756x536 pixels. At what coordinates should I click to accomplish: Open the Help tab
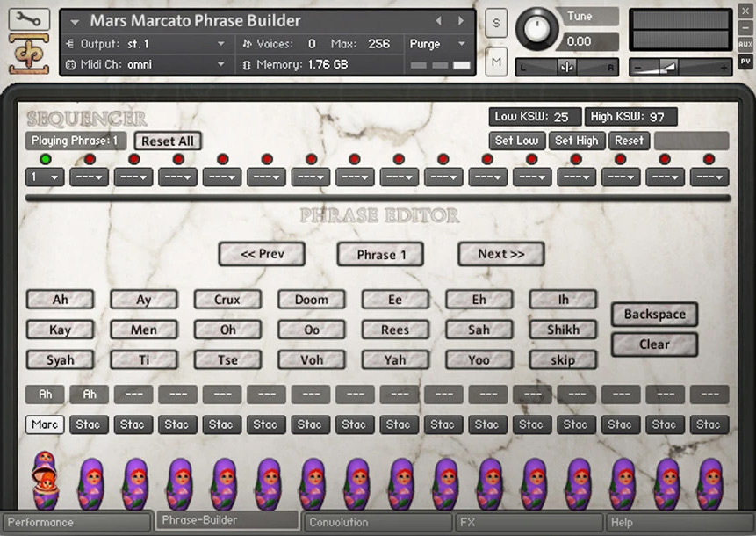click(x=680, y=523)
